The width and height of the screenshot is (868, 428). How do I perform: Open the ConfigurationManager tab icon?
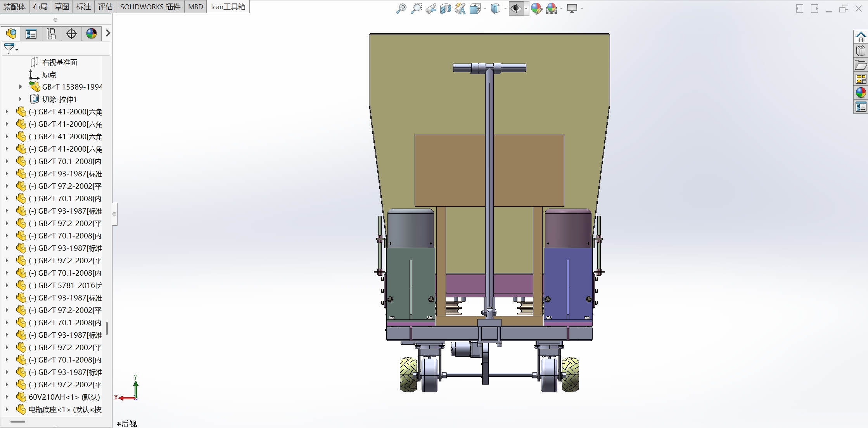point(51,34)
